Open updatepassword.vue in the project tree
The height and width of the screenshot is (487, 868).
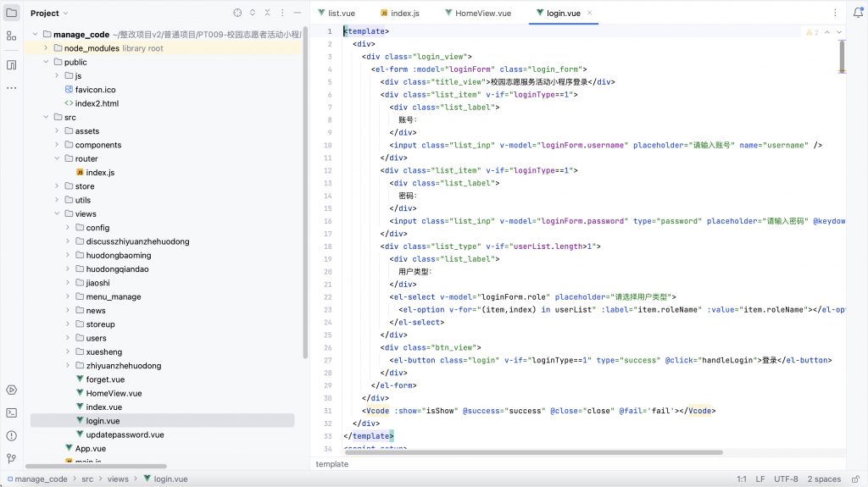[125, 434]
